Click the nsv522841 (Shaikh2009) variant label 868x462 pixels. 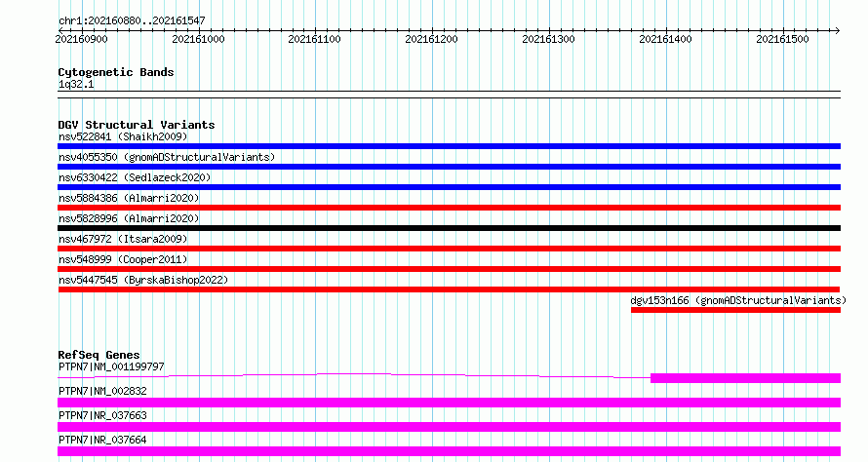[123, 136]
